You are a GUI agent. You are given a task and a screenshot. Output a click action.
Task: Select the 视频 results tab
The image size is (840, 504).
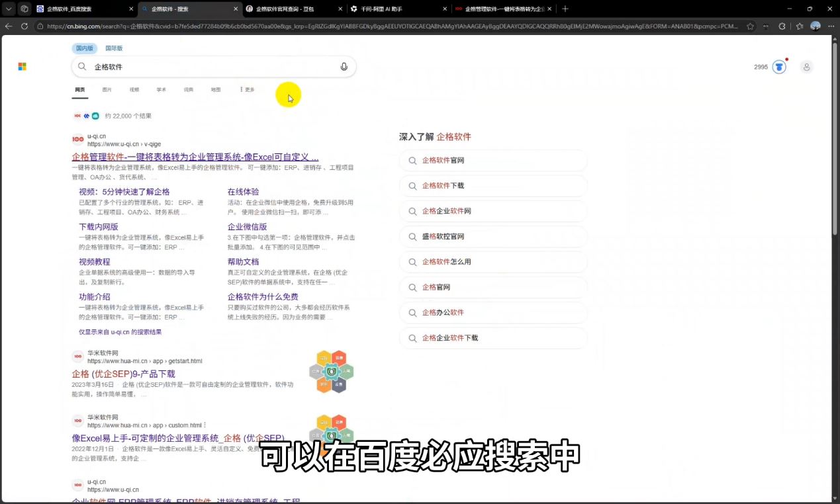pyautogui.click(x=134, y=89)
